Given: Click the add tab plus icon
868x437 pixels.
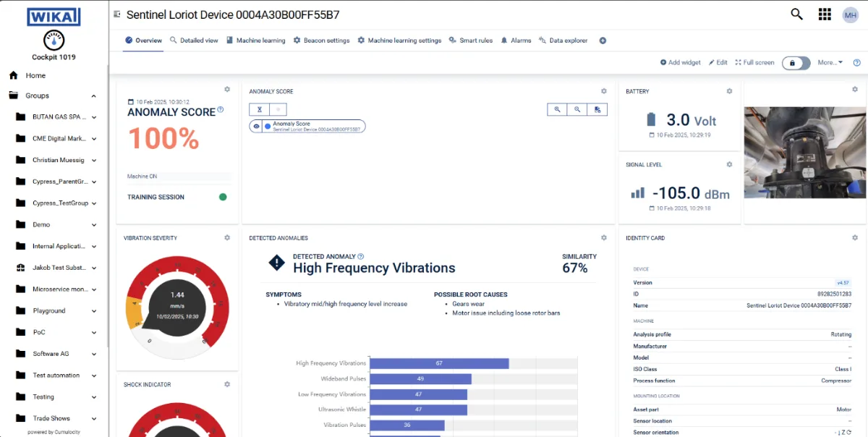Looking at the screenshot, I should point(603,41).
